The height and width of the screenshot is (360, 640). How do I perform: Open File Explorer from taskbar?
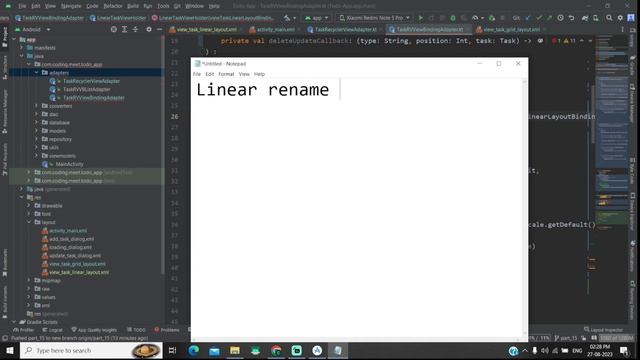(x=235, y=350)
